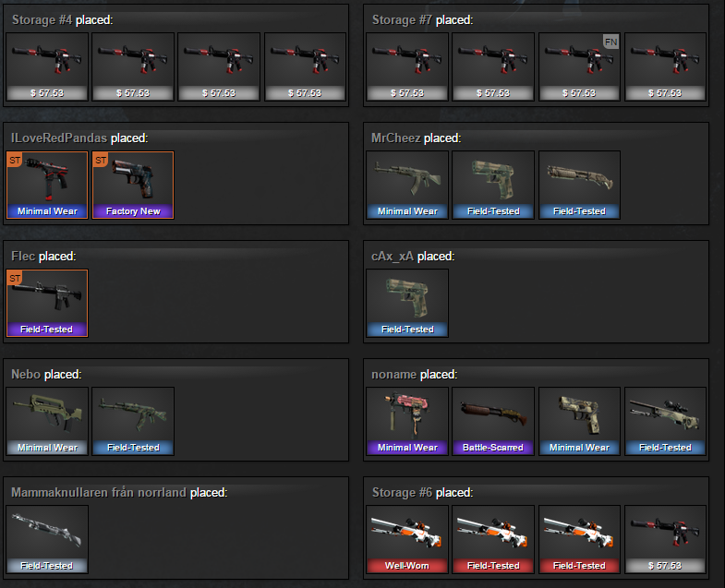
Task: Click noname's Battle-Scarred sawed-off shotgun
Action: pos(493,422)
